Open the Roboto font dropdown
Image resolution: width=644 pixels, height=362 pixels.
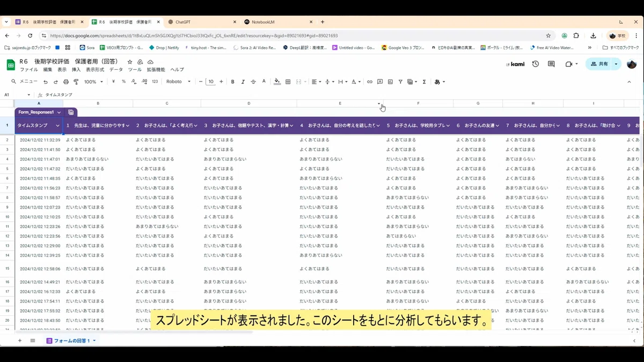point(178,82)
